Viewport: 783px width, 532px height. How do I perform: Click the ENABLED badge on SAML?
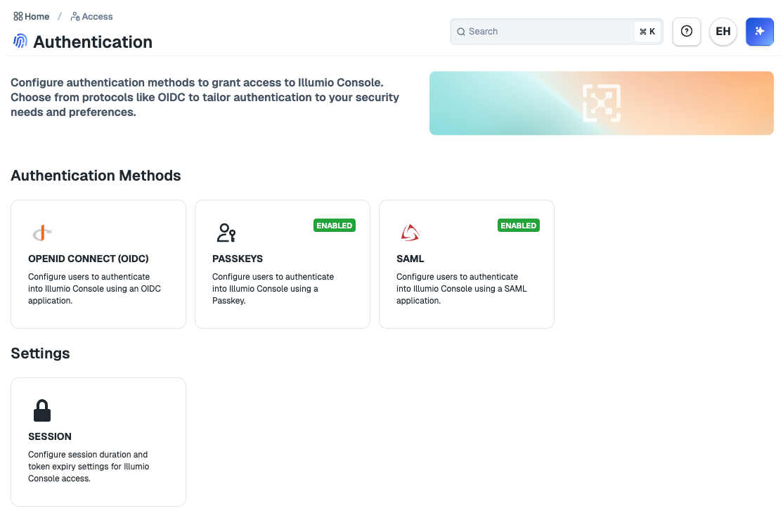518,226
